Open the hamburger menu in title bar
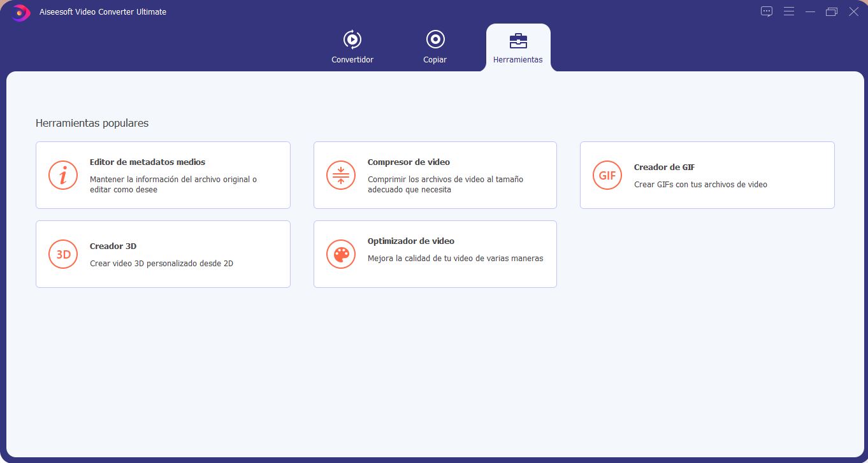The image size is (868, 463). [788, 11]
